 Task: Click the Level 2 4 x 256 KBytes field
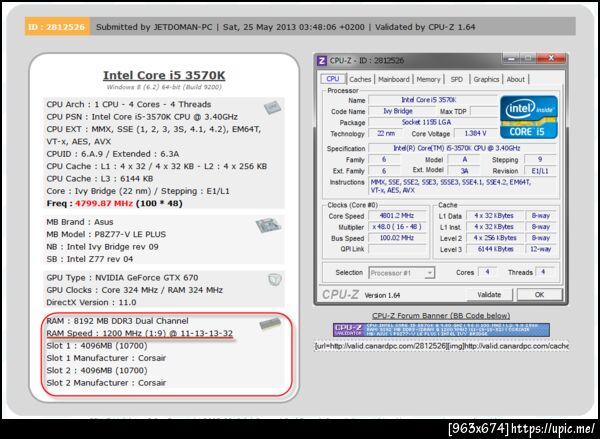click(x=496, y=238)
